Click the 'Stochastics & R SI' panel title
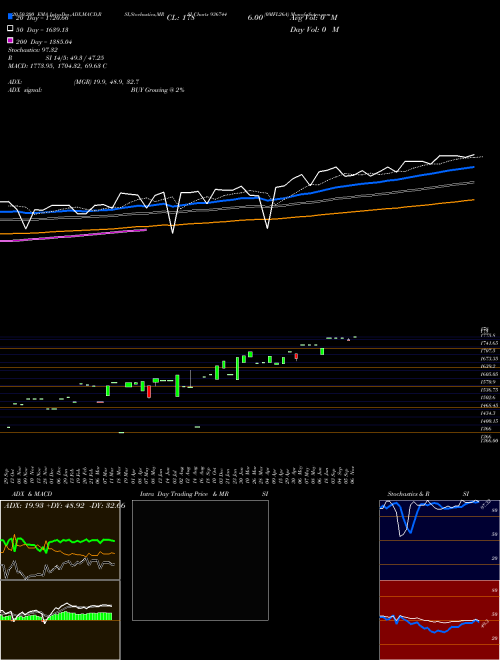The image size is (500, 660). tap(428, 494)
